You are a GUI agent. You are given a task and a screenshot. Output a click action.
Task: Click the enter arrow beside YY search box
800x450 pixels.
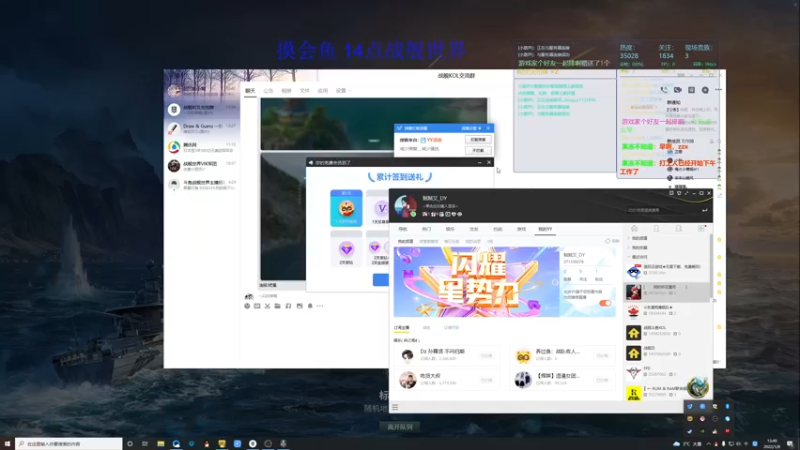pos(705,210)
